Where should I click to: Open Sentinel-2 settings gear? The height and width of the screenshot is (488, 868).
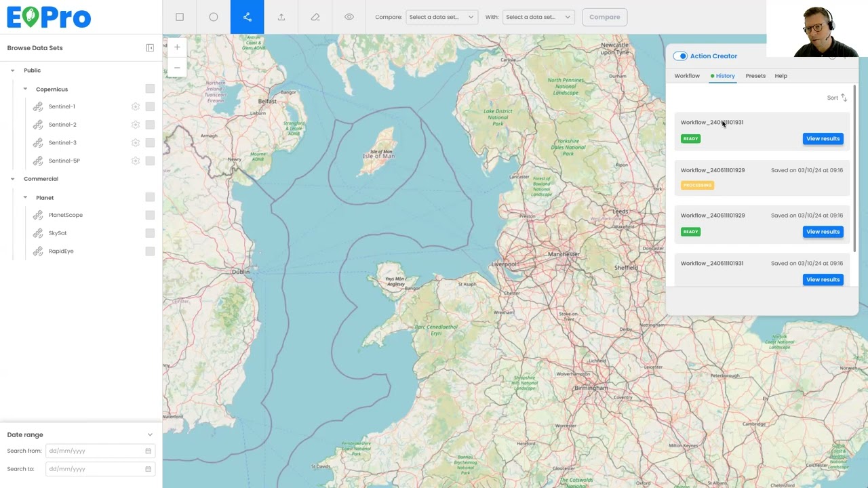pyautogui.click(x=136, y=125)
